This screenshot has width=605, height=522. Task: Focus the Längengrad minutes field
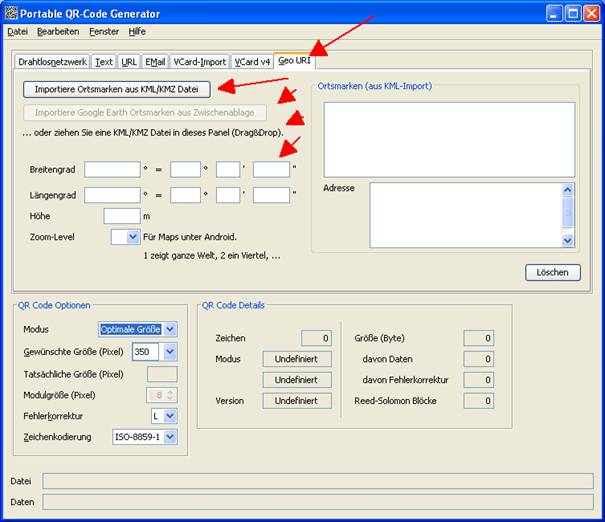228,195
